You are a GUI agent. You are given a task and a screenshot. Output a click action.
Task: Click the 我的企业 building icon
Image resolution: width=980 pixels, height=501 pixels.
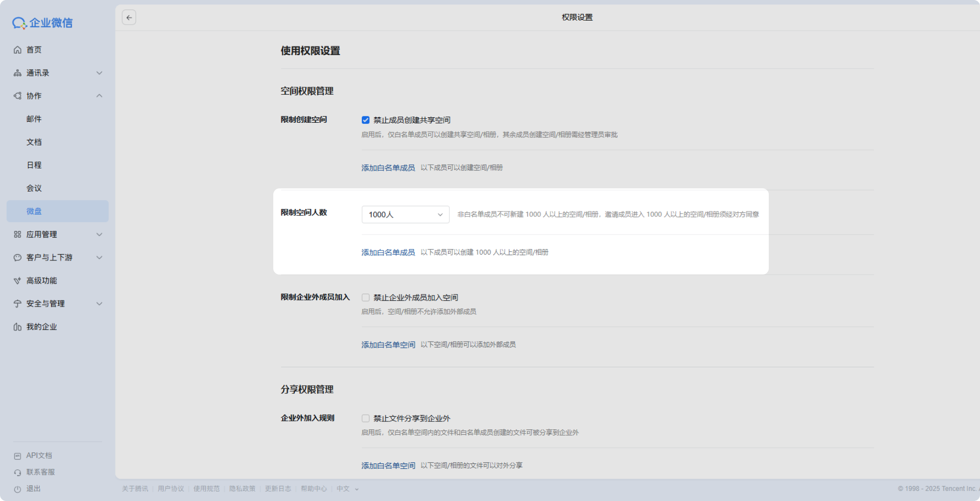coord(18,327)
